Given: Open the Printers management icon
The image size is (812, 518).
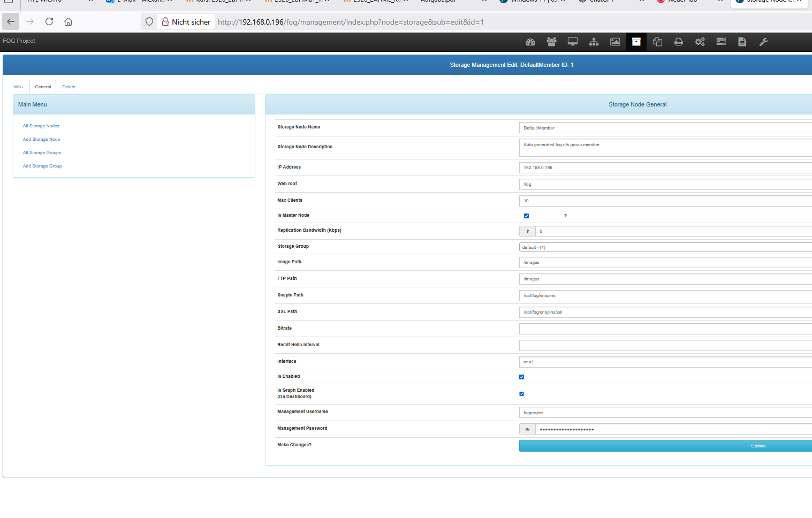Looking at the screenshot, I should coord(679,42).
